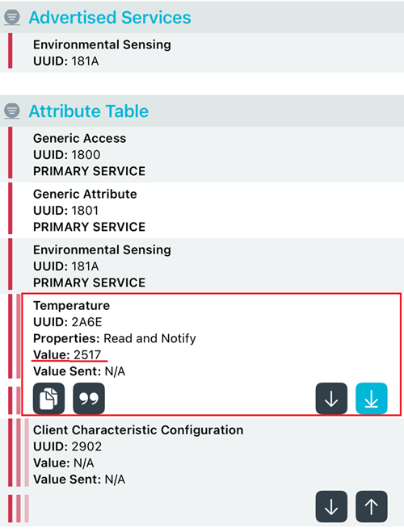Click the quote marks icon under Temperature

[89, 398]
